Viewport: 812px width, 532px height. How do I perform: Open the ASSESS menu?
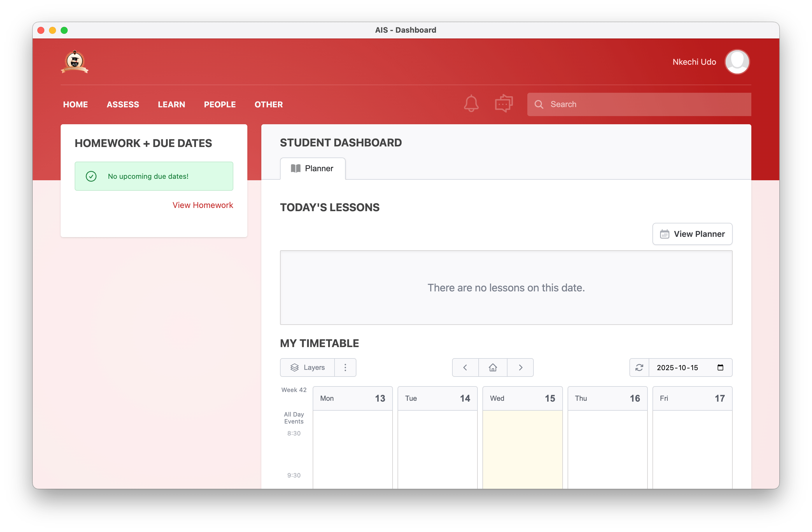click(x=123, y=104)
